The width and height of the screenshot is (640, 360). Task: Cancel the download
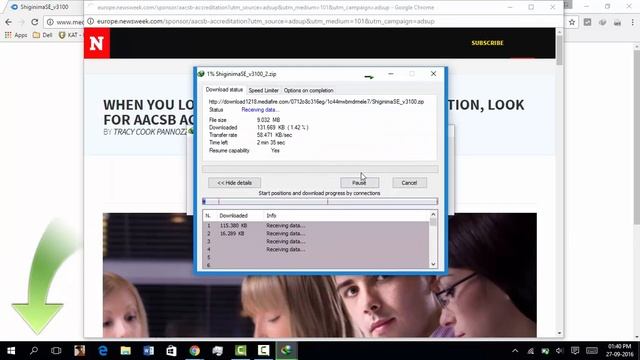(409, 183)
